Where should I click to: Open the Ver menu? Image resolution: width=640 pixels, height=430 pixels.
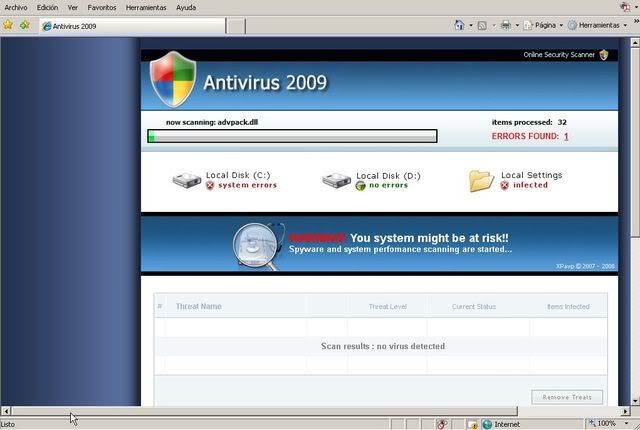[x=73, y=7]
